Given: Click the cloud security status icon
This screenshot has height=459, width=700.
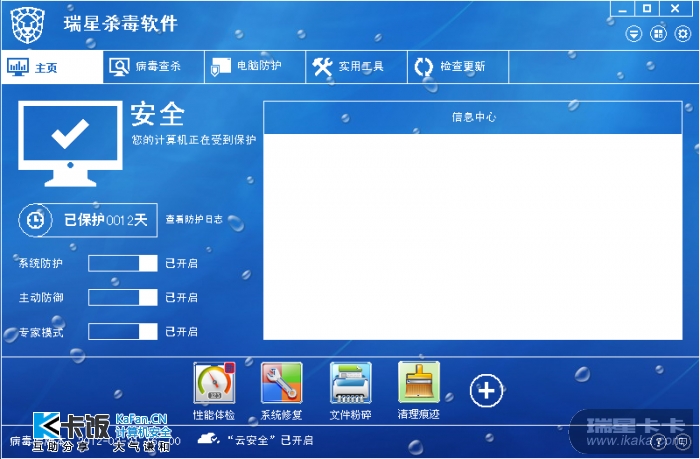Looking at the screenshot, I should 208,439.
